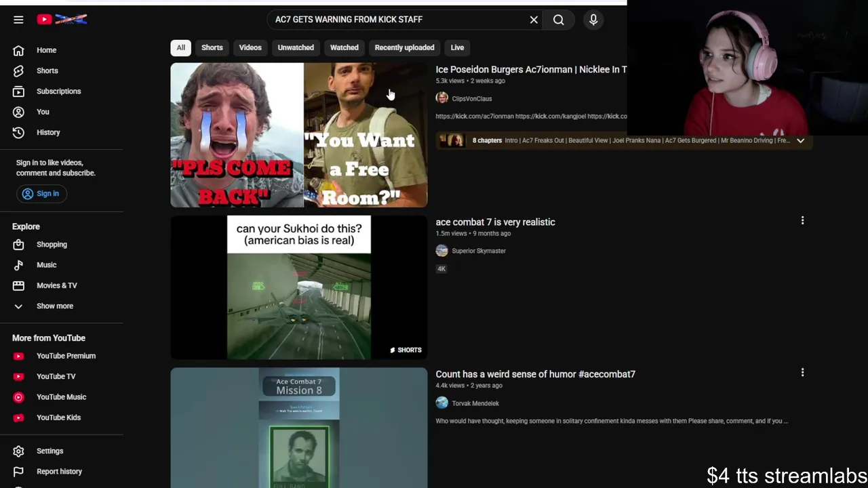Click the SHORTS badge on Sukhoi thumbnail

pos(406,350)
